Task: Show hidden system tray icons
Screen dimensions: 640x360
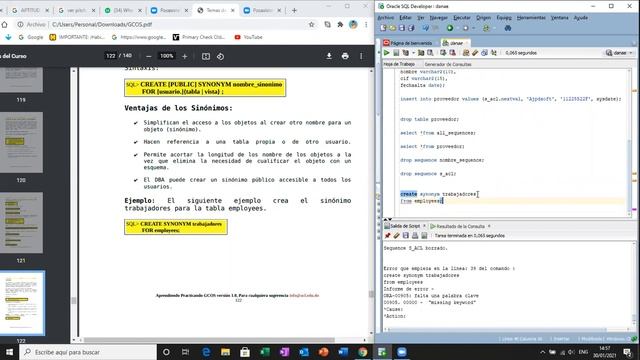Action: [542, 352]
